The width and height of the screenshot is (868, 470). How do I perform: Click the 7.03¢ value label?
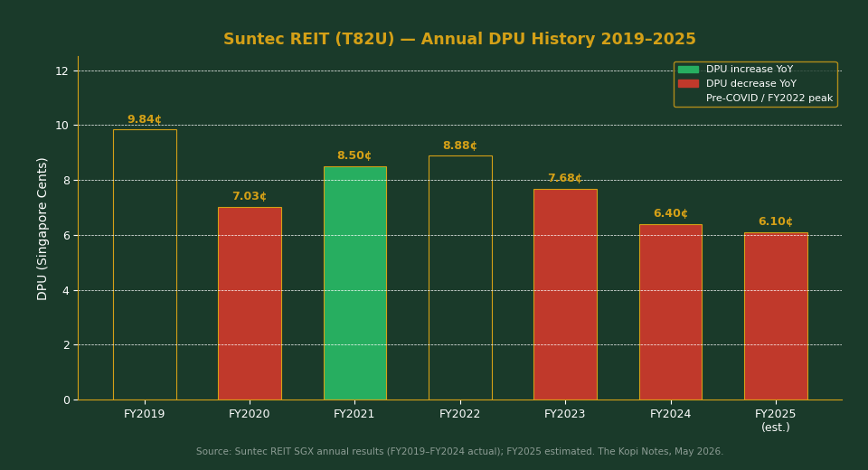pyautogui.click(x=250, y=196)
